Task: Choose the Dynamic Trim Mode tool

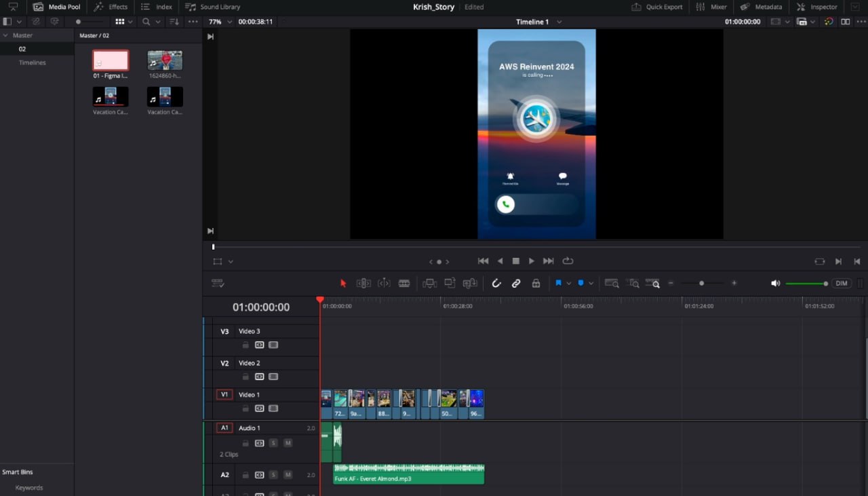Action: pyautogui.click(x=384, y=283)
